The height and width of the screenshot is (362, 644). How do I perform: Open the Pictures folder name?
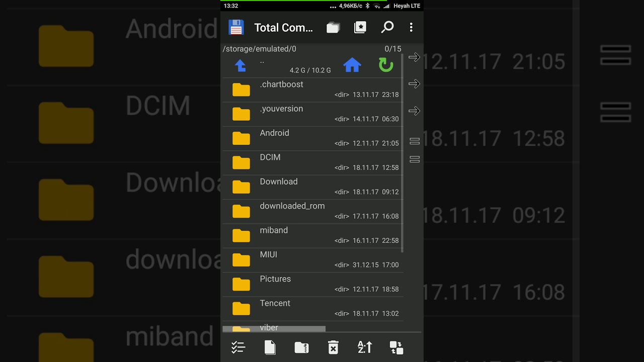275,279
